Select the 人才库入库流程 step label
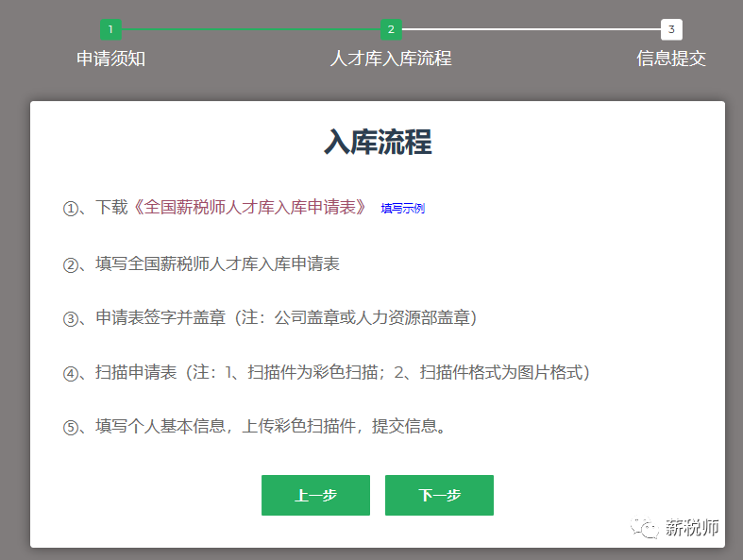 click(391, 59)
